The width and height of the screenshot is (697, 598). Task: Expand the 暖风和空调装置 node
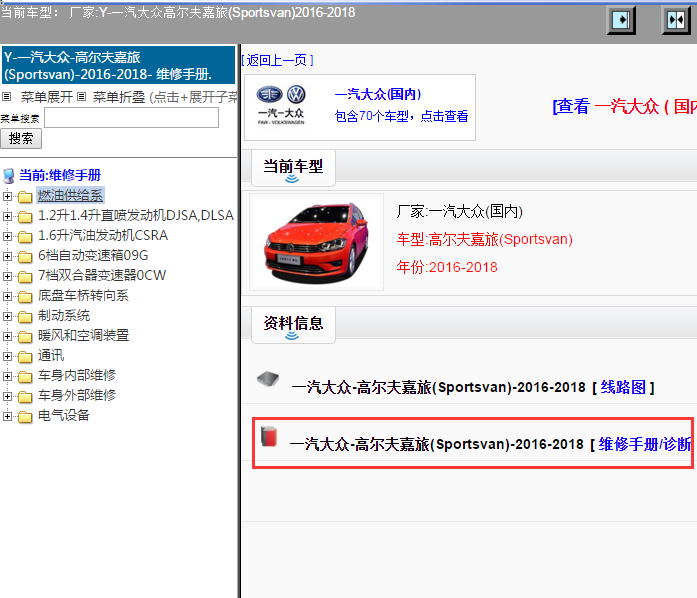(x=7, y=336)
